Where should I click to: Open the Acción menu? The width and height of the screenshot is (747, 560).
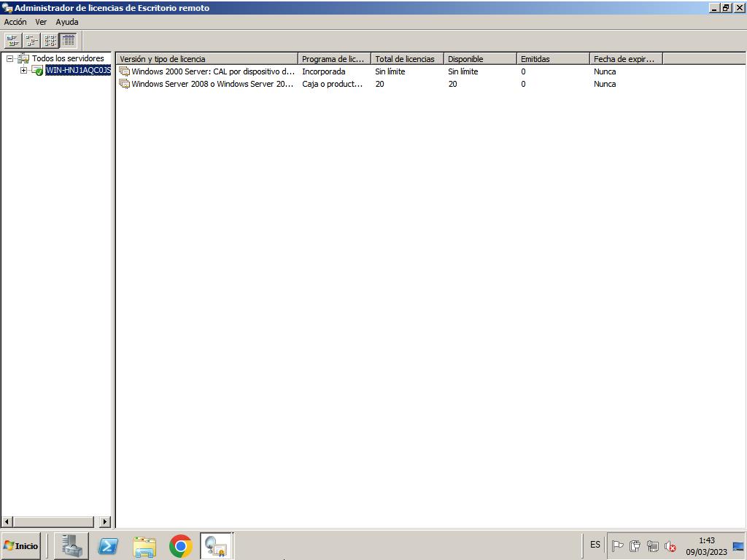click(15, 22)
